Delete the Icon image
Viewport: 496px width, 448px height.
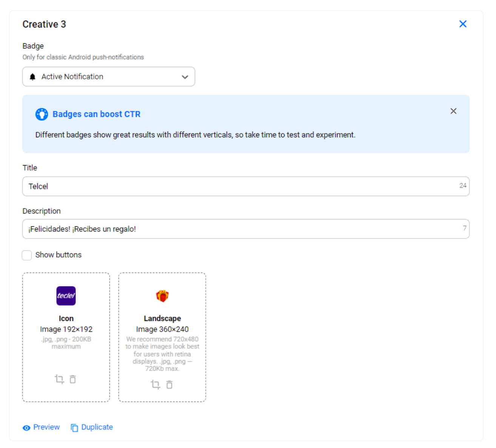click(x=73, y=379)
